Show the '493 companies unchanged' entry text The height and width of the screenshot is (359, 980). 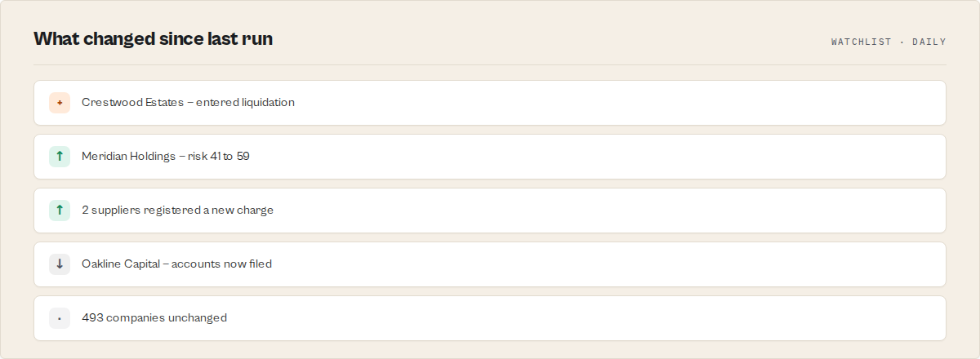pos(154,318)
